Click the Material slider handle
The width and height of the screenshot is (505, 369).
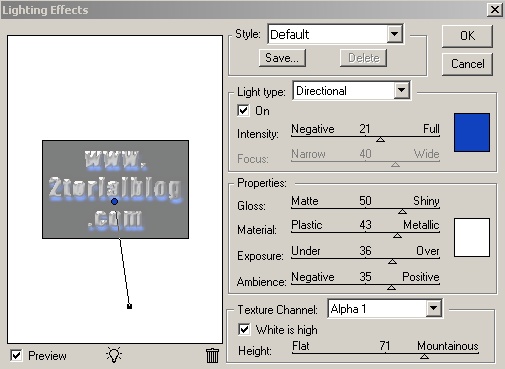coord(397,235)
